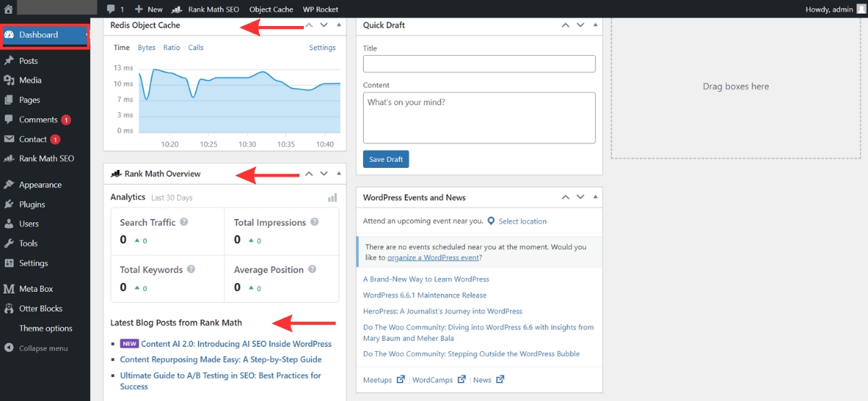Click the Otter Blocks sidebar icon
This screenshot has height=401, width=868.
point(9,308)
